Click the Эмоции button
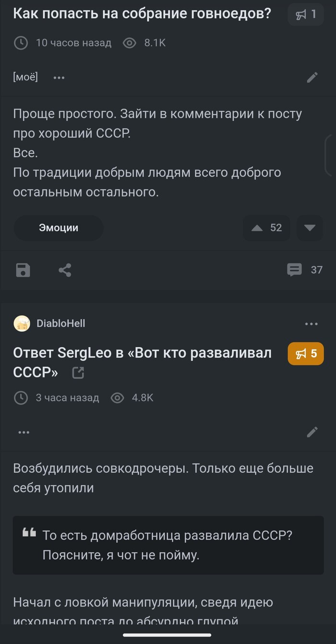Screen dimensions: 336x644 click(58, 228)
